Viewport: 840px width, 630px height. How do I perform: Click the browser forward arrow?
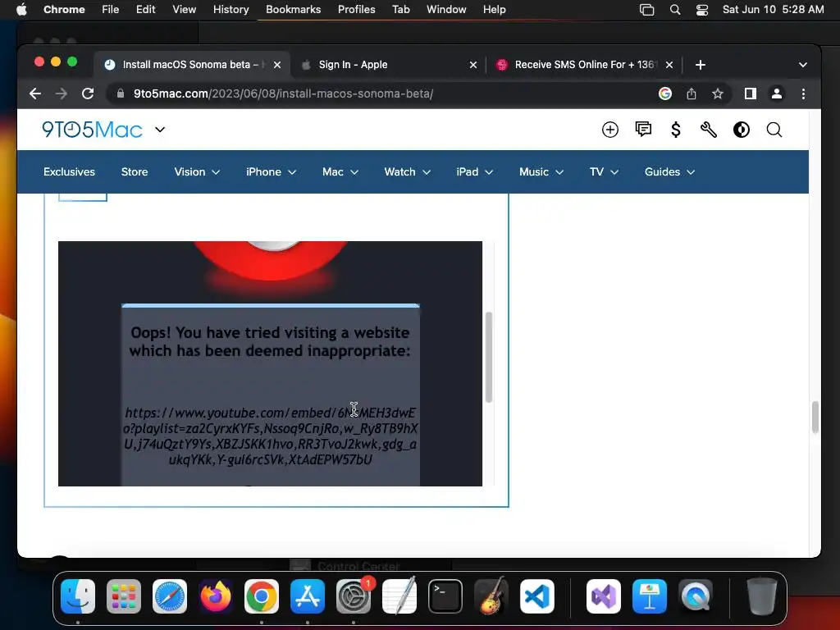coord(61,94)
